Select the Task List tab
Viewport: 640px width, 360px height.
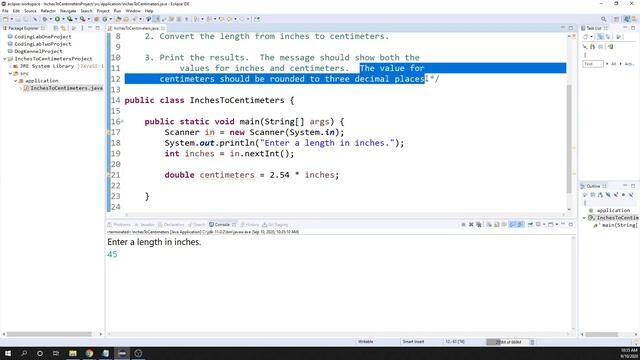click(x=594, y=28)
